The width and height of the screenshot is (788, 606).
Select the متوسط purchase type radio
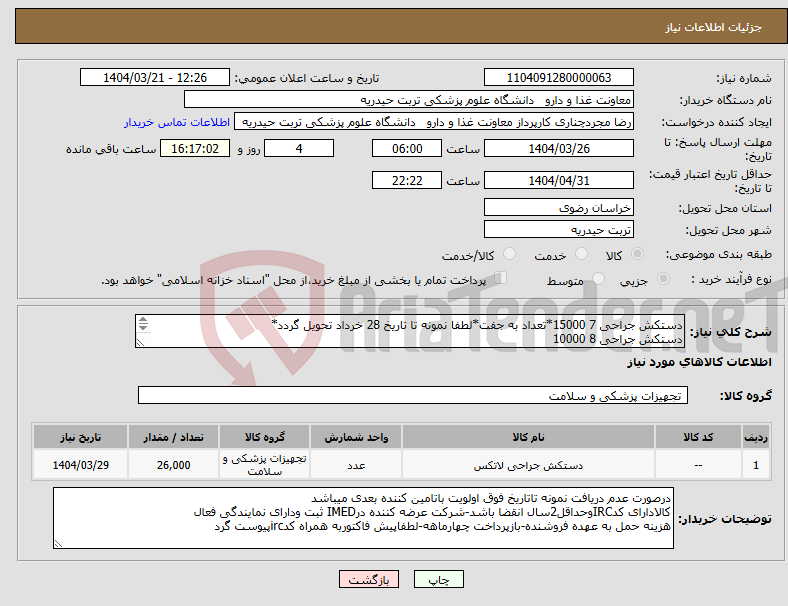598,278
